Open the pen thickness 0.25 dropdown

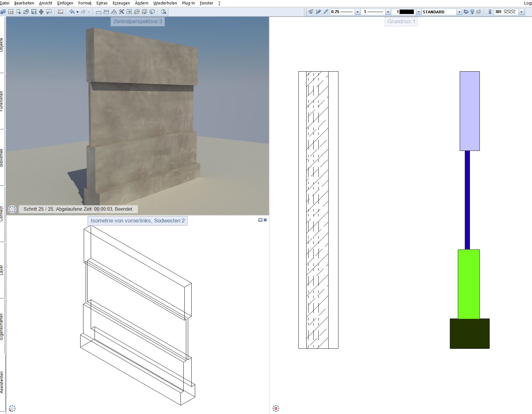357,12
